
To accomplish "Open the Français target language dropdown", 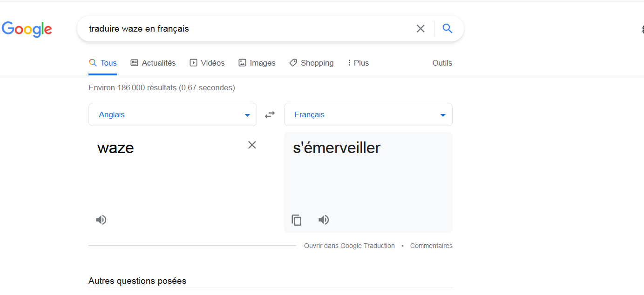I will pos(368,114).
